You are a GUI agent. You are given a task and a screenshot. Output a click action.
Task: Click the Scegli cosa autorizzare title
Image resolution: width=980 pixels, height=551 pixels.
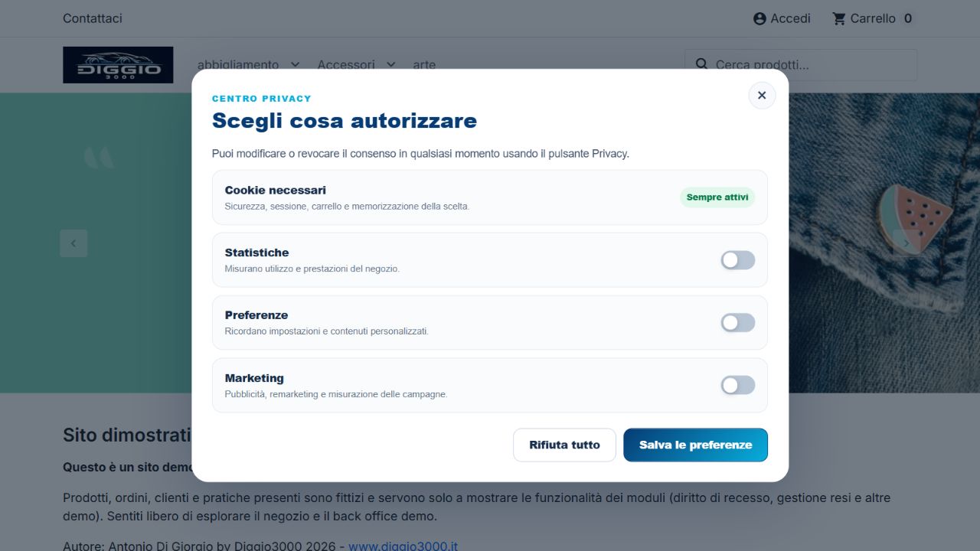coord(345,120)
